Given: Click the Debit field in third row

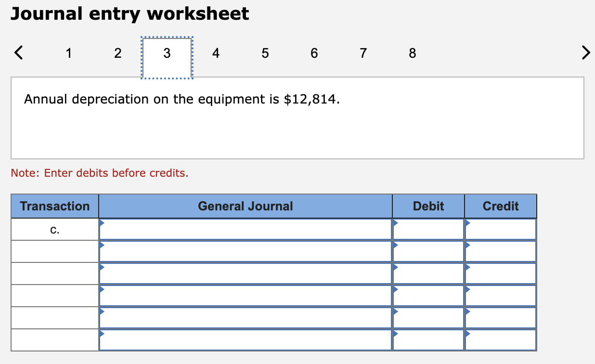Looking at the screenshot, I should point(428,273).
